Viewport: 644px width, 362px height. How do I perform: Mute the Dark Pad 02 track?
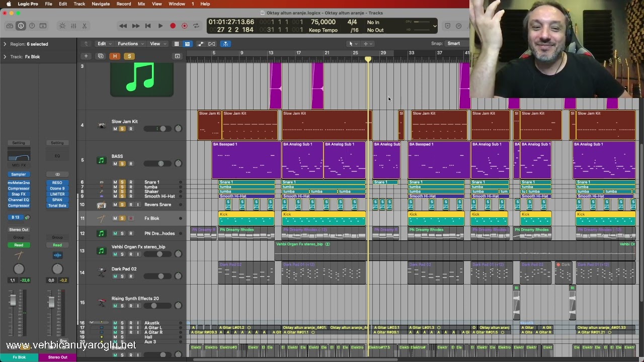click(x=115, y=277)
